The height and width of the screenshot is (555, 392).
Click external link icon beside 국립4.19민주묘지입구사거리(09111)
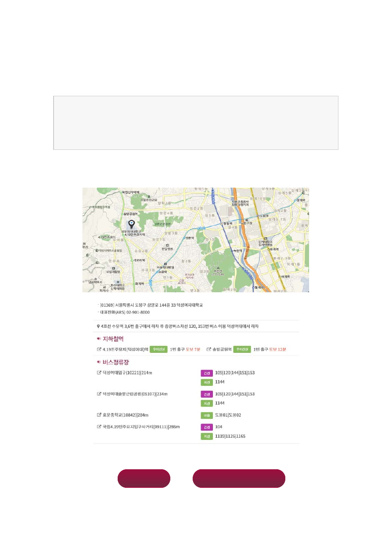tap(99, 427)
